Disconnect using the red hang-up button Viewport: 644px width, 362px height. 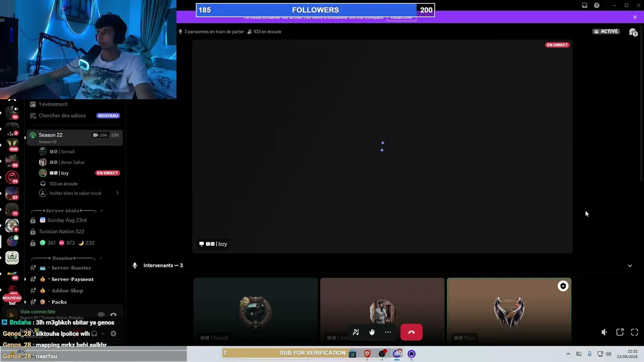coord(412,332)
